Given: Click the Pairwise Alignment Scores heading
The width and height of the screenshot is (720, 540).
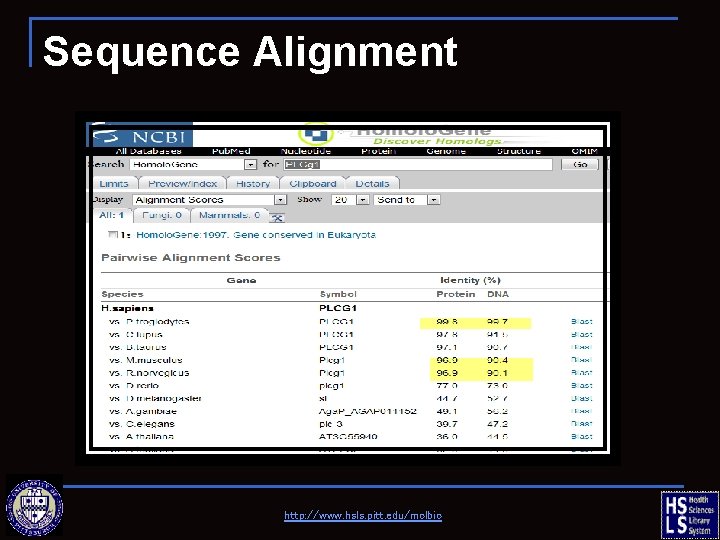Looking at the screenshot, I should point(191,258).
